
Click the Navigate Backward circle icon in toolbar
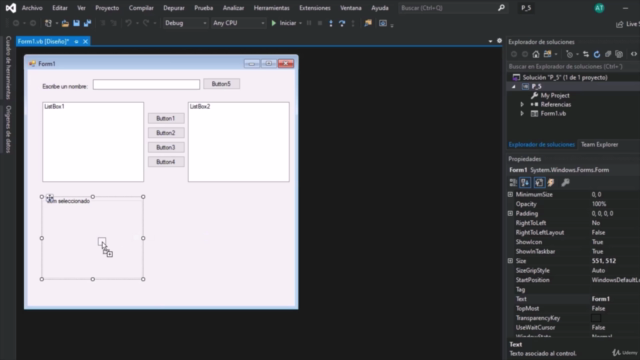[x=16, y=23]
